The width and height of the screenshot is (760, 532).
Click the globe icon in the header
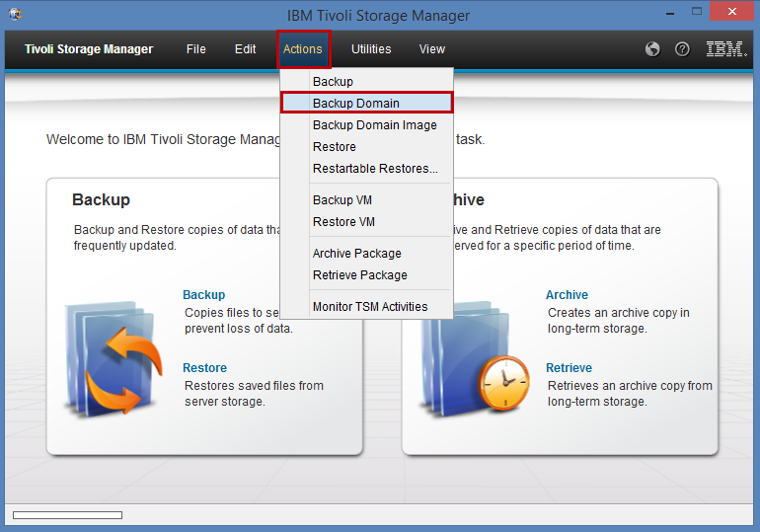point(652,49)
